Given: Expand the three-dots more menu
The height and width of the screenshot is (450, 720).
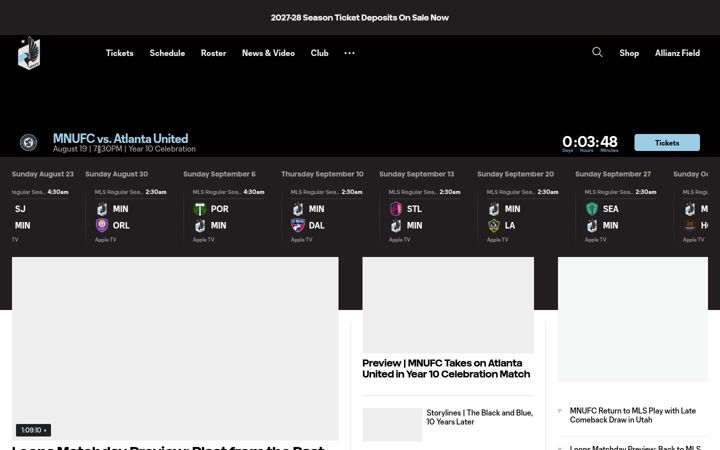Looking at the screenshot, I should [x=349, y=53].
